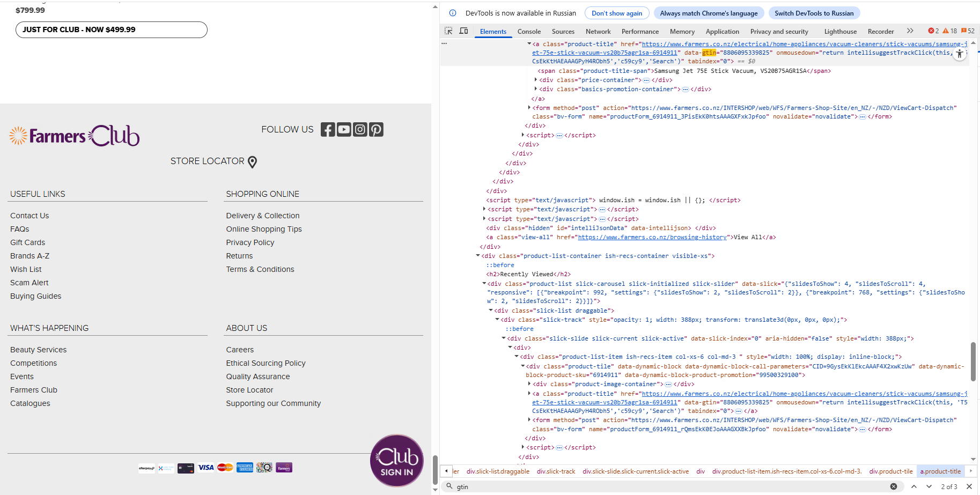Expand the basics-promotion-container div node
Viewport: 980px width, 495px height.
click(536, 89)
